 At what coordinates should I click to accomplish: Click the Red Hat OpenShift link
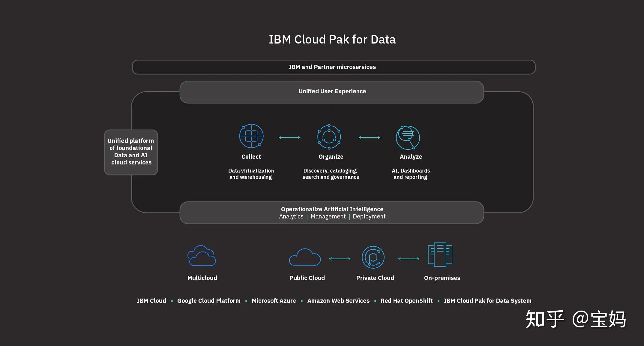[x=406, y=300]
